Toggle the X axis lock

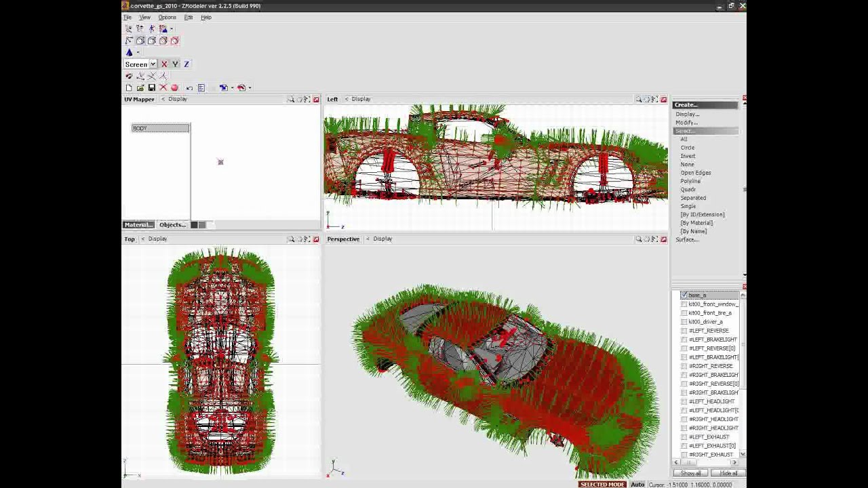pos(163,64)
